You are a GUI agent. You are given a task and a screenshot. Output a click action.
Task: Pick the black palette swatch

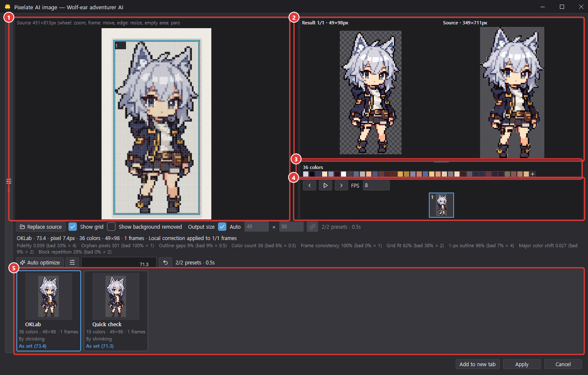click(x=312, y=174)
